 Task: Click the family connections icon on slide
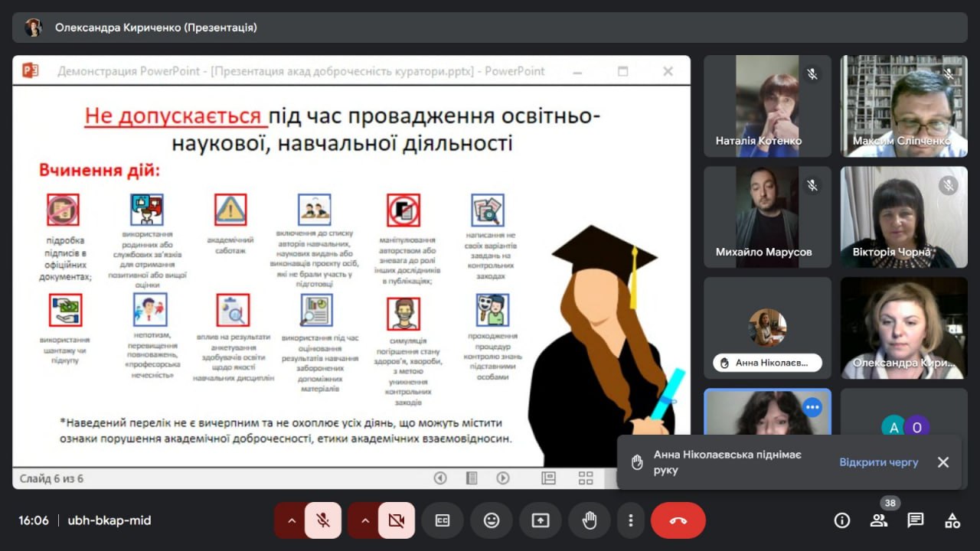point(147,210)
